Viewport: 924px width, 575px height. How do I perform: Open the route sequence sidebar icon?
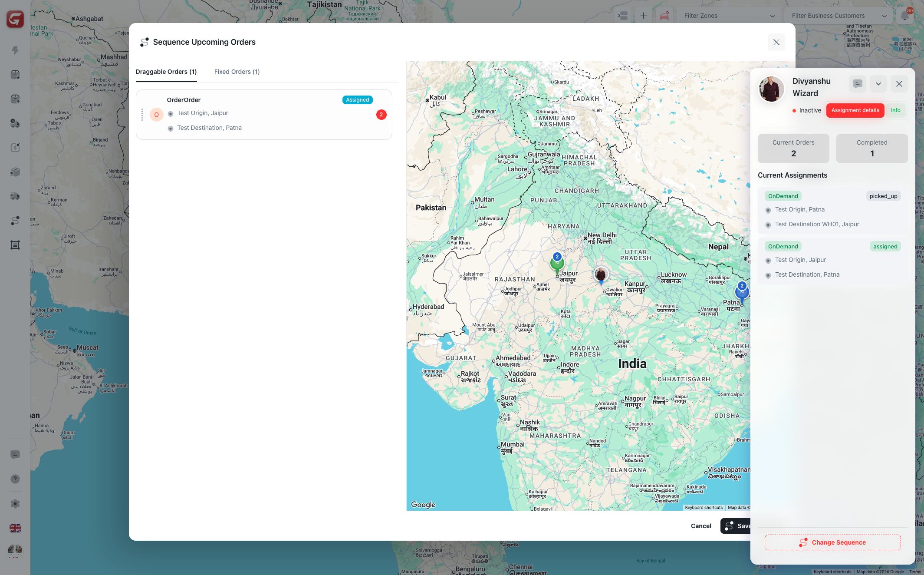tap(15, 221)
